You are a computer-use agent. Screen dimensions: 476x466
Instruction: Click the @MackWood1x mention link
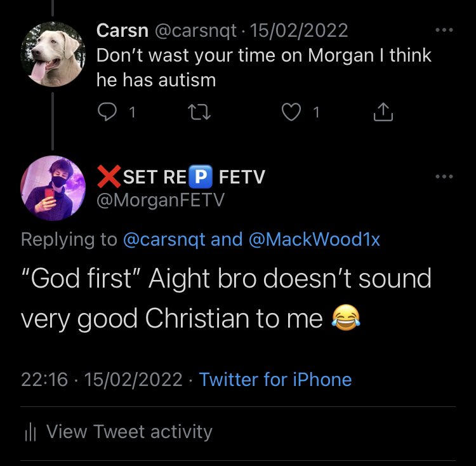[x=315, y=239]
